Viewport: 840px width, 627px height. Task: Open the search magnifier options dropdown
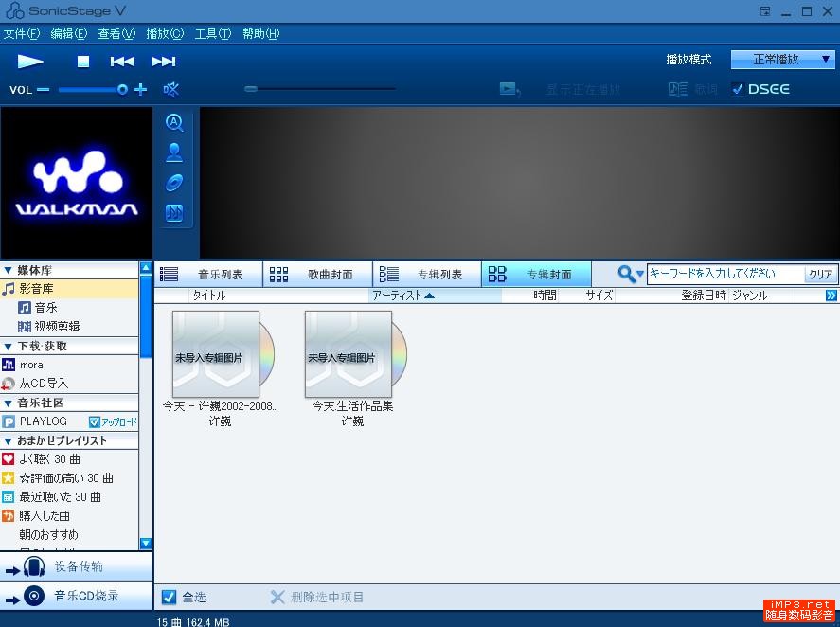coord(630,274)
